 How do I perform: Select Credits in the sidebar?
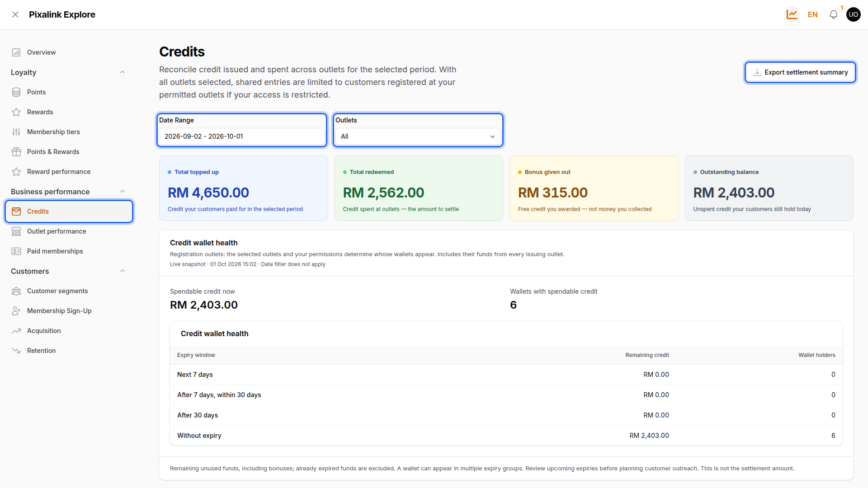tap(69, 211)
